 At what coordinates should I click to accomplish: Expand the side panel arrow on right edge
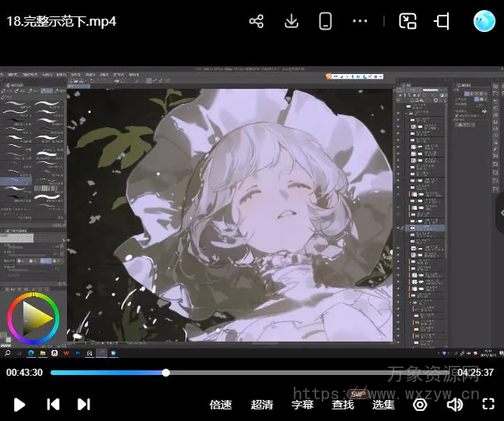(x=499, y=210)
